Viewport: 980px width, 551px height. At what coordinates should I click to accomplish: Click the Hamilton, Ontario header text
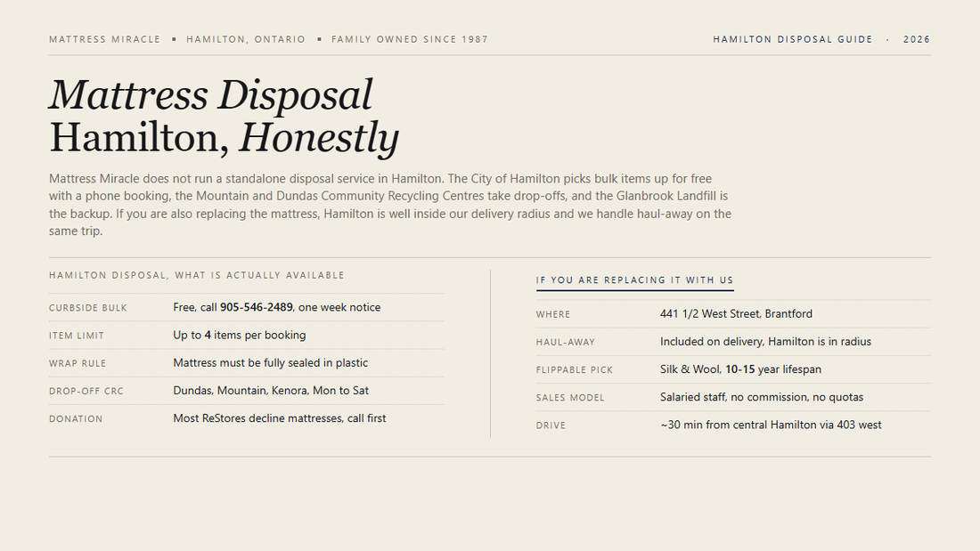click(x=246, y=39)
